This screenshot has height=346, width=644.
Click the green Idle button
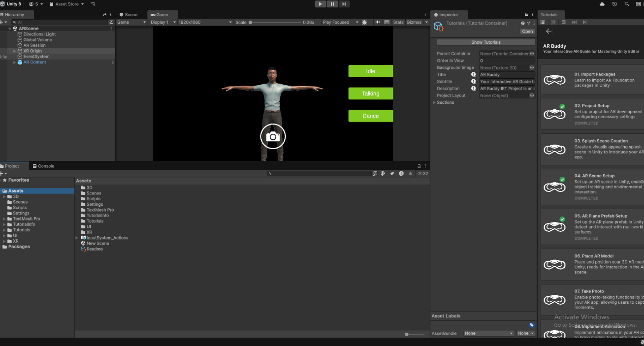point(371,71)
